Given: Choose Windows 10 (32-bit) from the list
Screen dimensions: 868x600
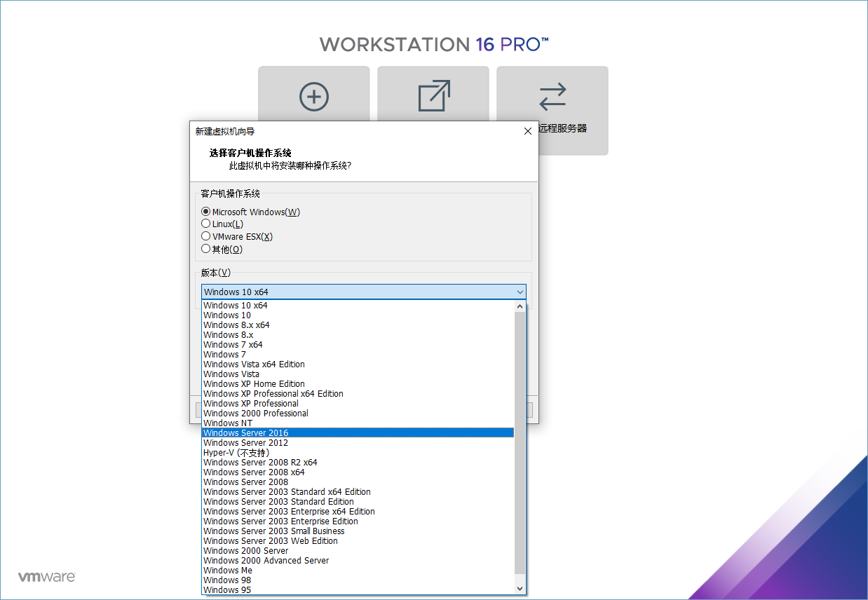Looking at the screenshot, I should pyautogui.click(x=358, y=315).
